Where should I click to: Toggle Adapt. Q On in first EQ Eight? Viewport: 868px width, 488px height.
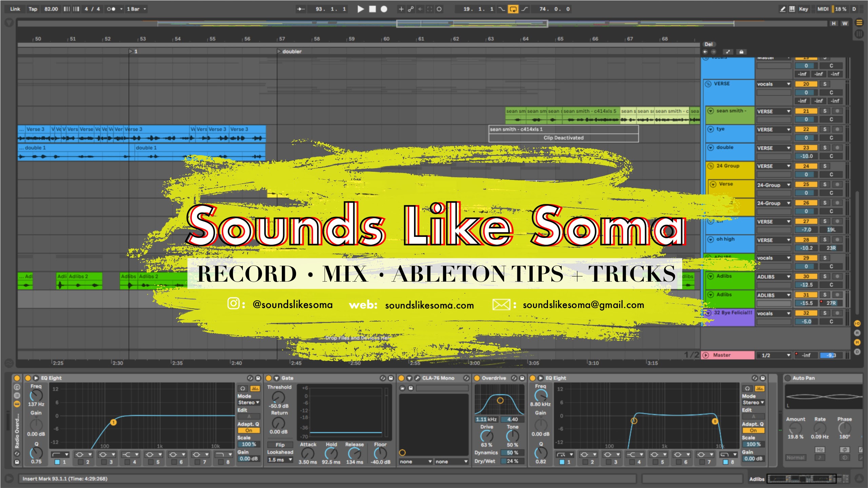pos(249,430)
